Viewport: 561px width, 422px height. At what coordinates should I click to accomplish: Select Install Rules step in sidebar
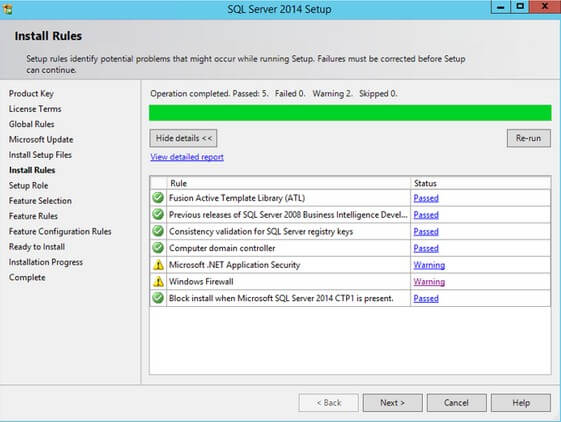pyautogui.click(x=32, y=170)
